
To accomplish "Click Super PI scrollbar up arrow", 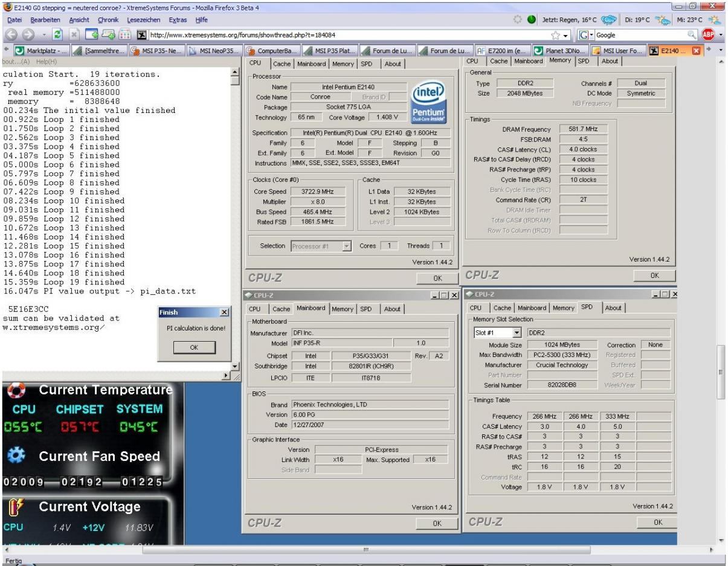I will [x=236, y=72].
